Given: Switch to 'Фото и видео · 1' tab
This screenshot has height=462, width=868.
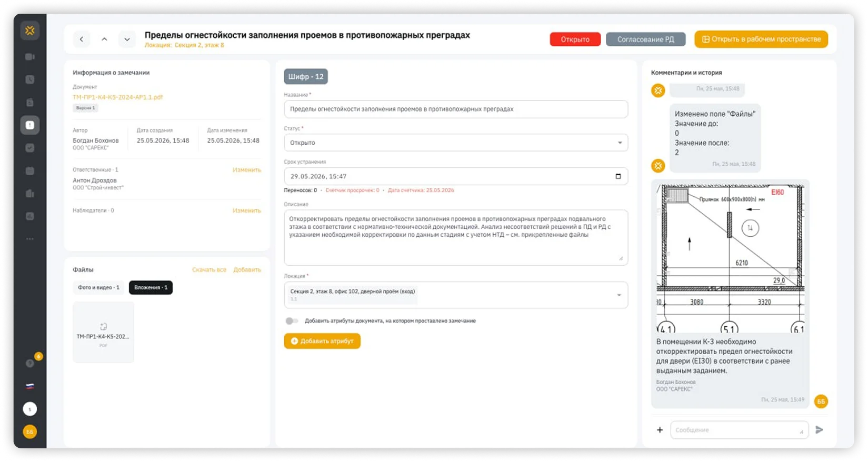Looking at the screenshot, I should (98, 288).
